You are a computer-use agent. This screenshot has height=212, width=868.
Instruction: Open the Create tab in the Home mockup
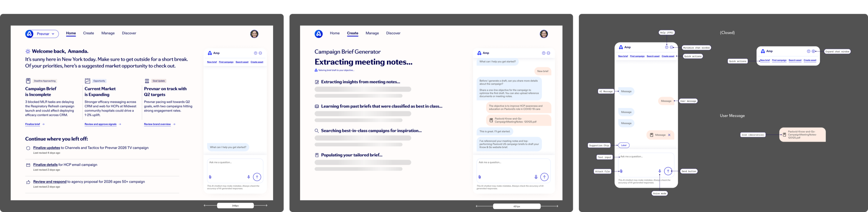(88, 33)
